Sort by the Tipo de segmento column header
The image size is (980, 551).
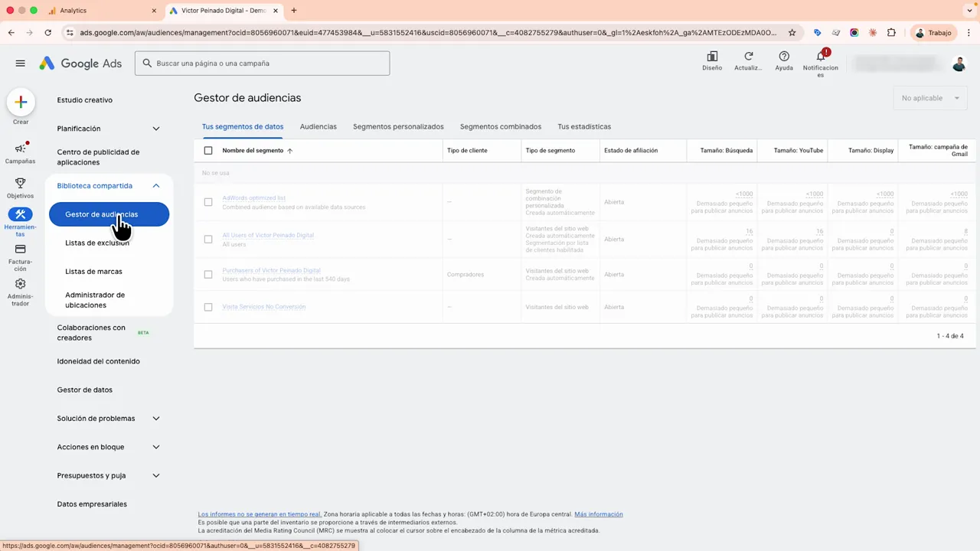point(550,151)
